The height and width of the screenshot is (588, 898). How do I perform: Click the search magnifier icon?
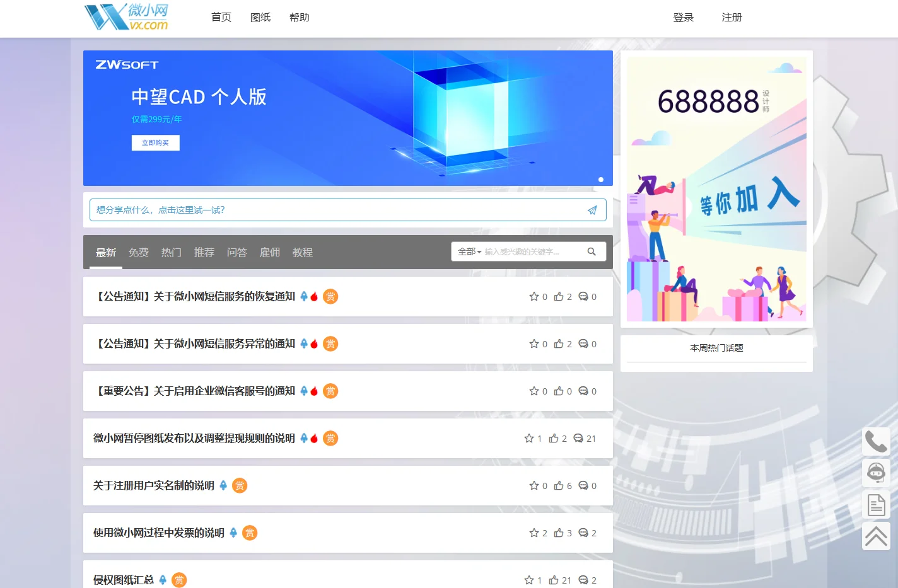pos(592,251)
